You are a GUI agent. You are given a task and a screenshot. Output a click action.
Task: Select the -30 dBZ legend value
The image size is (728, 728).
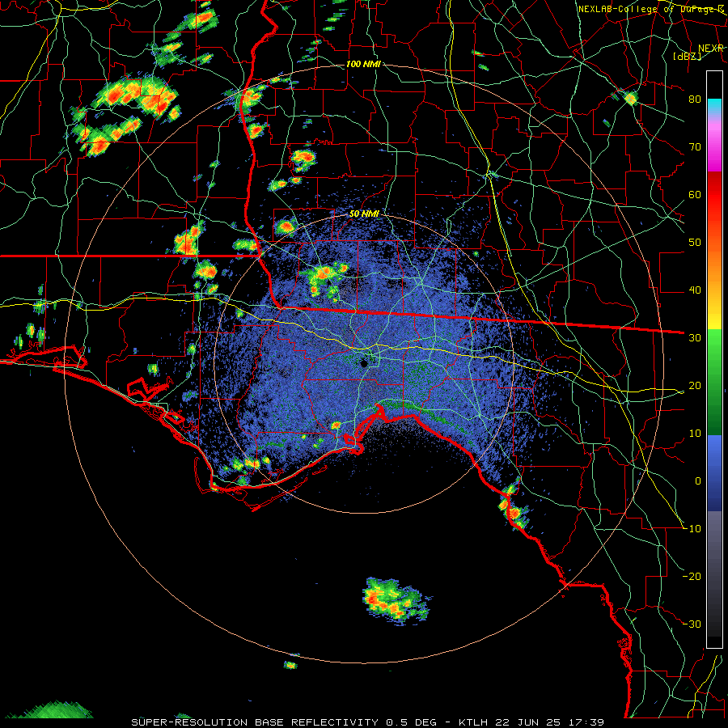(692, 624)
